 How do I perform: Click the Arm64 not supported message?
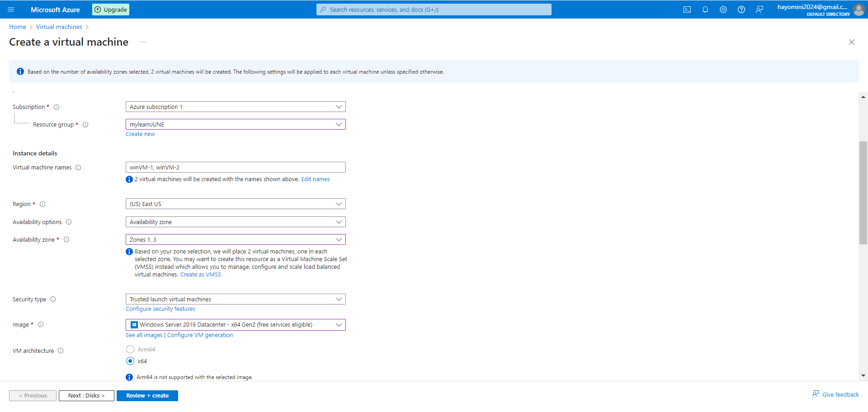pos(194,377)
